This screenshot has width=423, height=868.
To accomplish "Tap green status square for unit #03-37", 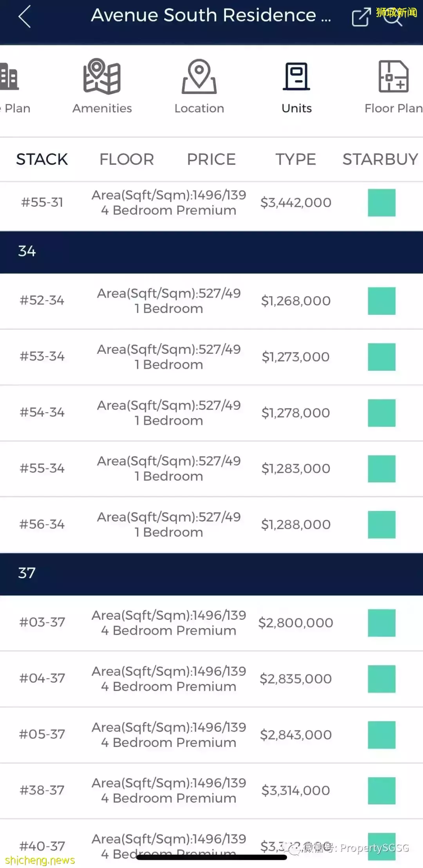I will point(381,623).
